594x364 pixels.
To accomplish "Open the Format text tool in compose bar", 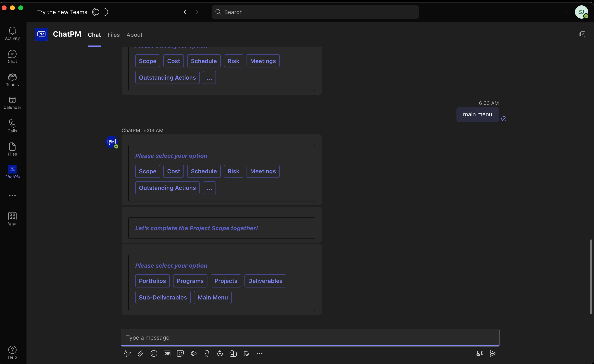I will pyautogui.click(x=127, y=353).
